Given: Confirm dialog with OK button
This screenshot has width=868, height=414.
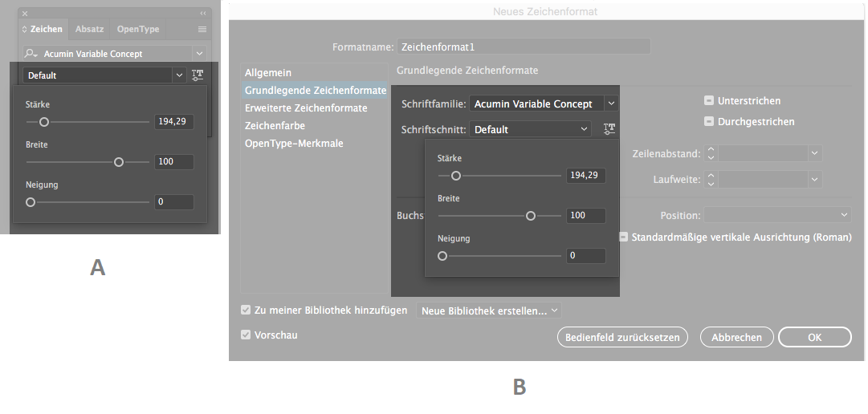Looking at the screenshot, I should click(814, 337).
